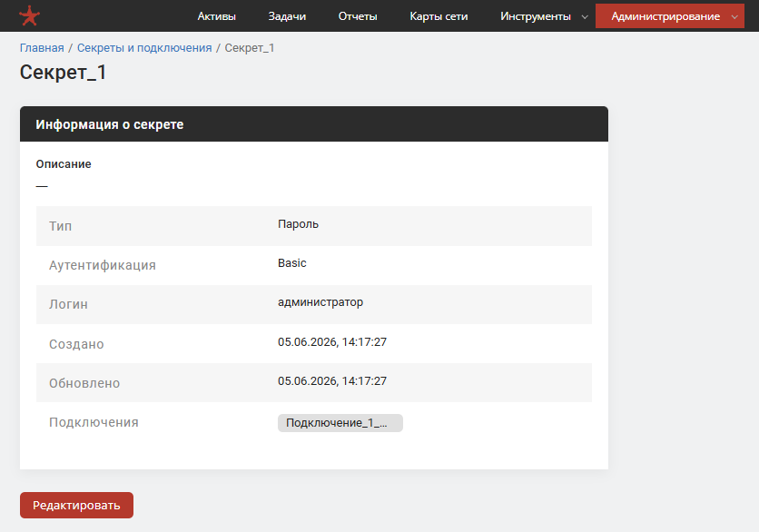Expand the Инструменты dropdown menu
The image size is (759, 532).
[x=544, y=16]
